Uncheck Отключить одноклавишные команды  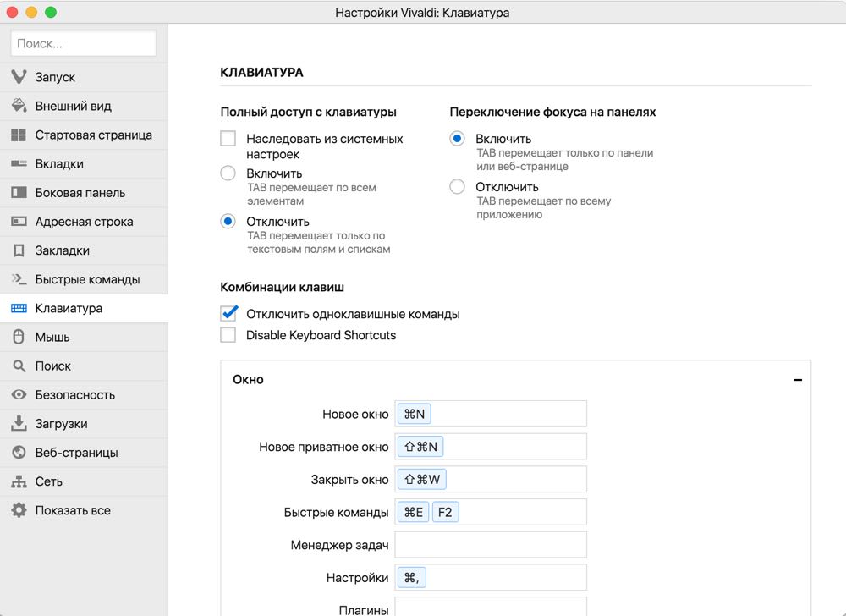tap(228, 313)
